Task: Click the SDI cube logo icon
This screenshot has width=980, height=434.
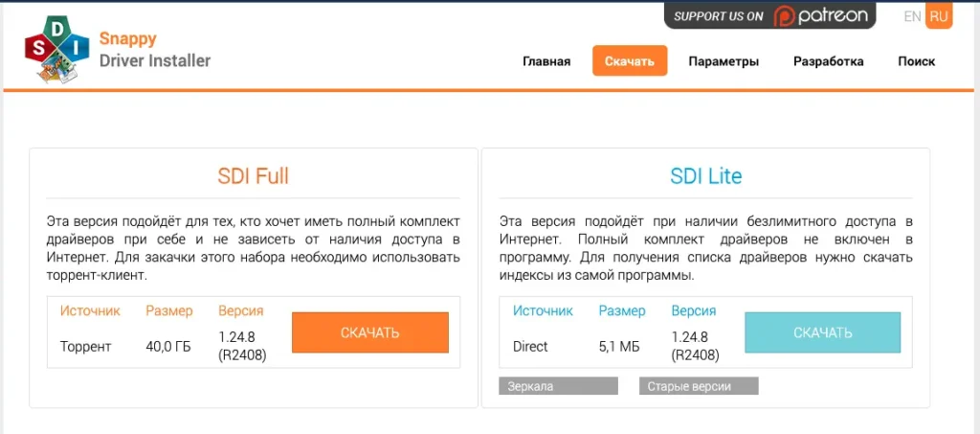Action: (x=52, y=48)
